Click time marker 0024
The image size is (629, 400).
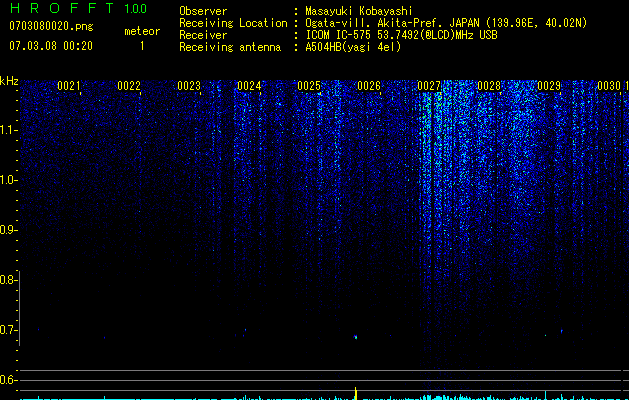[249, 85]
